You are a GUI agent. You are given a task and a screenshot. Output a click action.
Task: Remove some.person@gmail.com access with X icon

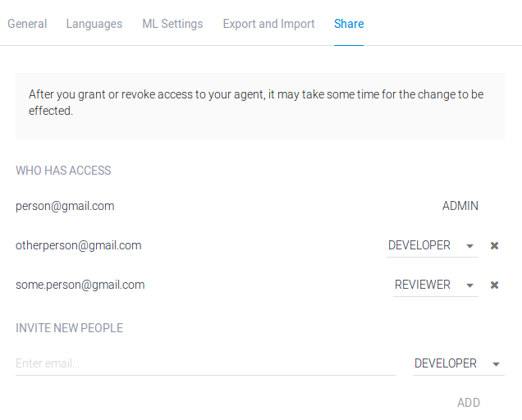494,285
